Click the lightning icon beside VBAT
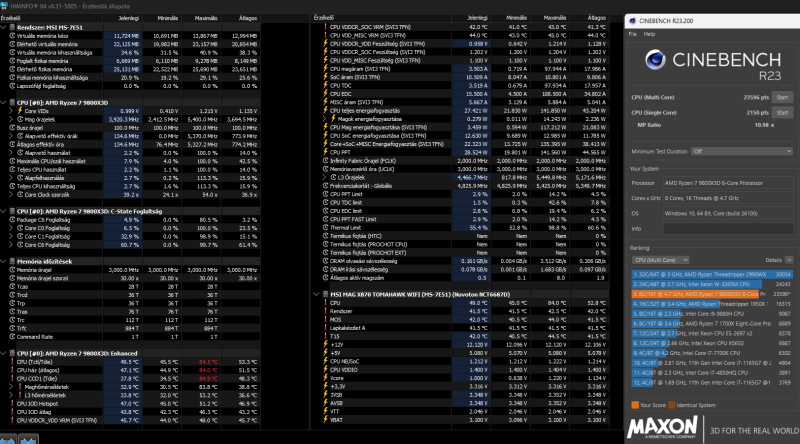The height and width of the screenshot is (444, 800). point(325,420)
